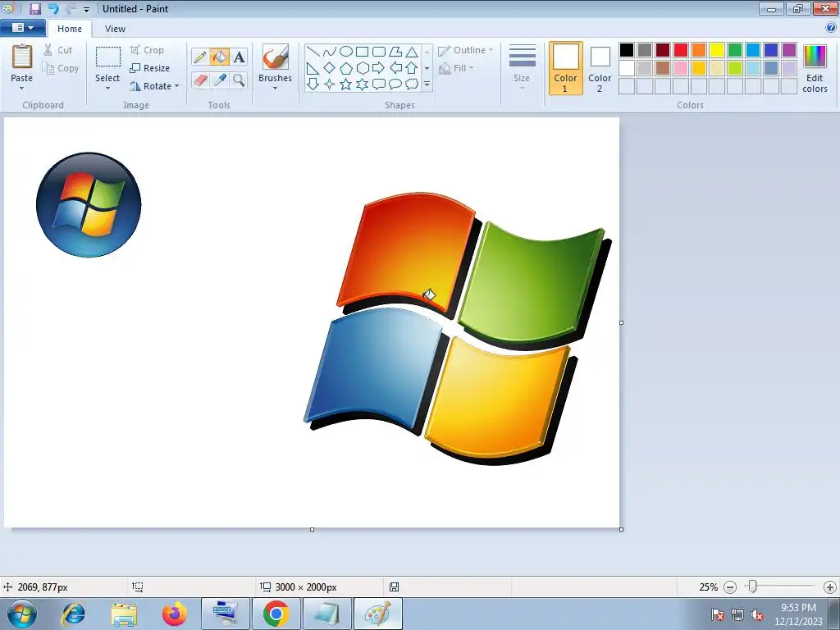Click the zoom slider handle
The image size is (840, 630).
pos(753,587)
